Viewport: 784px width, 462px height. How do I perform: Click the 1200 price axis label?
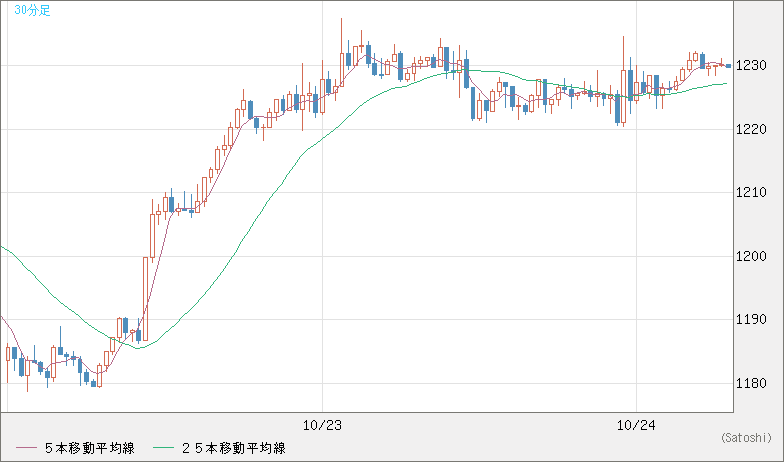click(x=752, y=256)
